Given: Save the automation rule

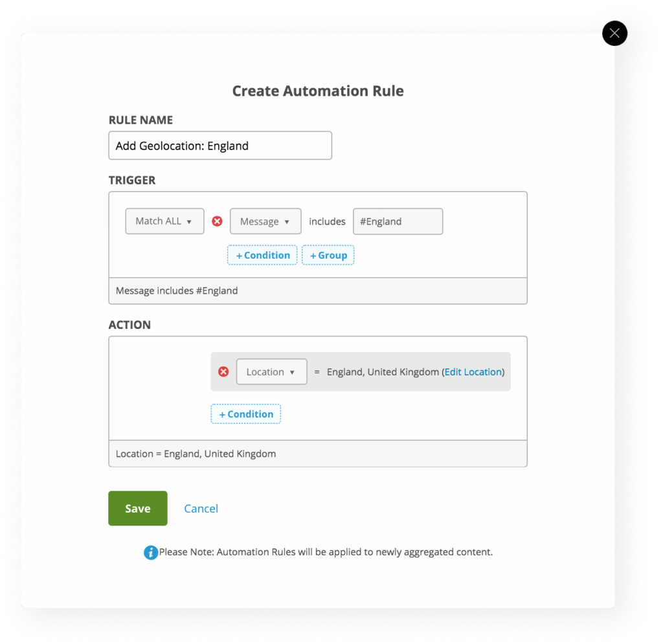Looking at the screenshot, I should click(138, 508).
